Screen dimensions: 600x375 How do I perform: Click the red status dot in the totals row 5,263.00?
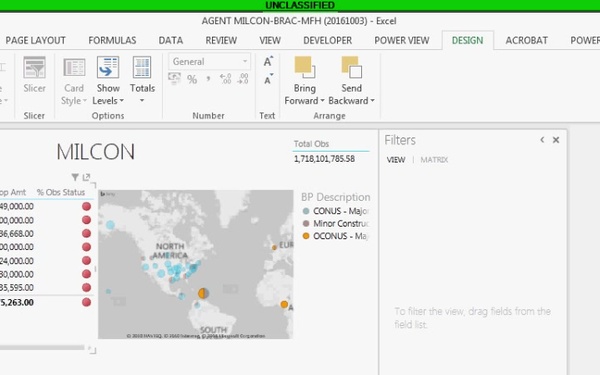[86, 302]
